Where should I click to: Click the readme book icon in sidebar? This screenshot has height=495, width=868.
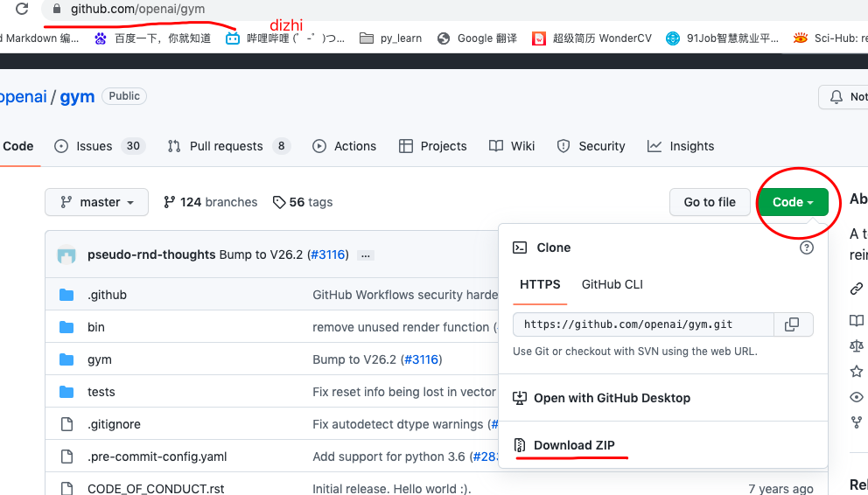(857, 320)
